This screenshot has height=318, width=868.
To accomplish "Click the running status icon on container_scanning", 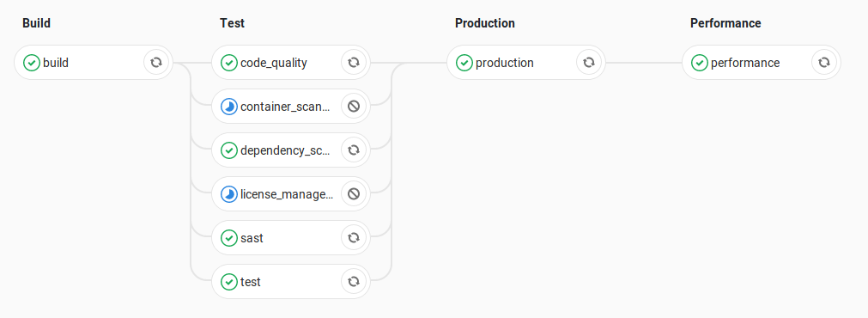I will click(x=229, y=107).
